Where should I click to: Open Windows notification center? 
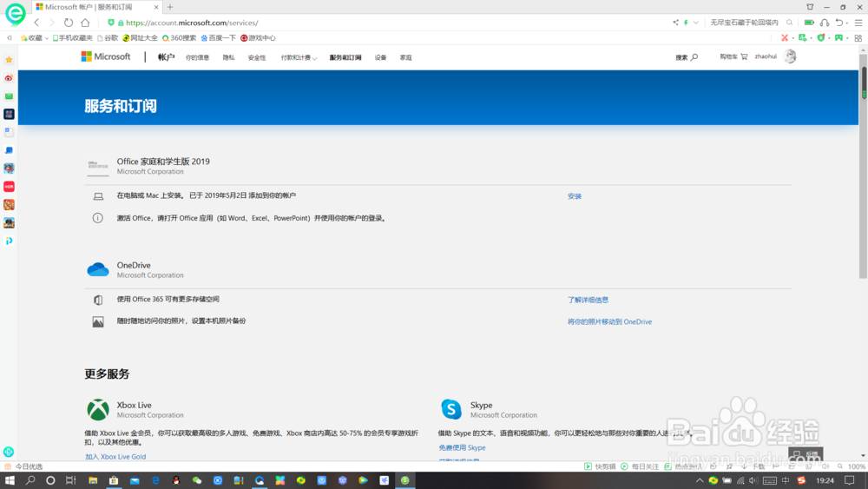849,480
